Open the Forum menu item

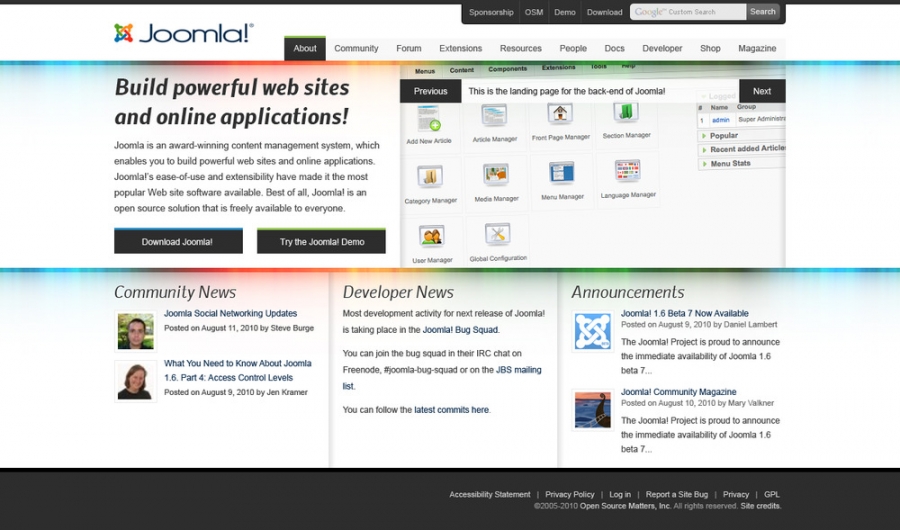[x=409, y=49]
